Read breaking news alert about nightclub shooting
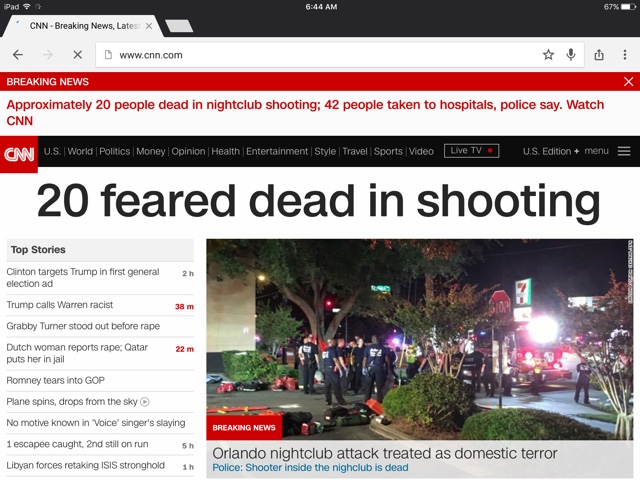The height and width of the screenshot is (480, 640). (305, 113)
